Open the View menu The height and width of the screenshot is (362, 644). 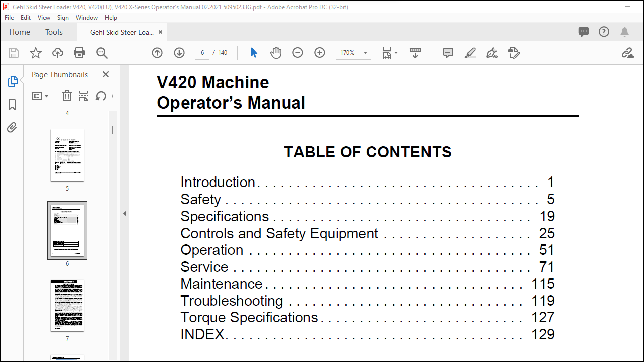click(44, 17)
